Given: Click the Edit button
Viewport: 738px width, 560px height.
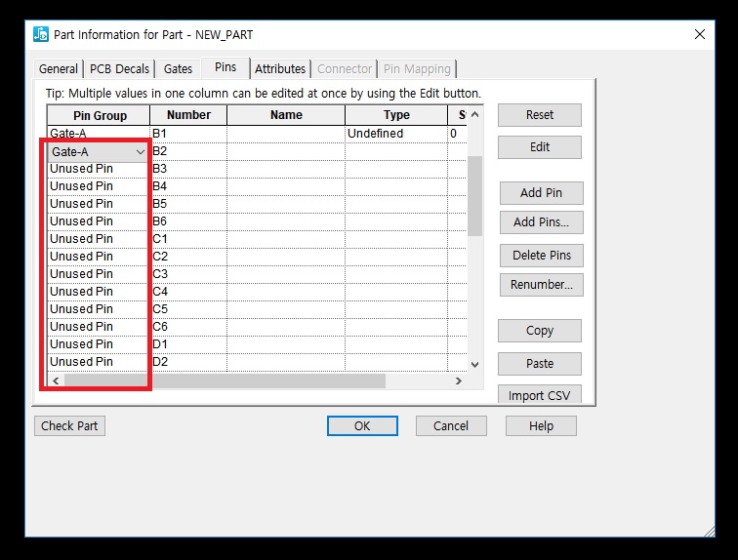Looking at the screenshot, I should tap(539, 147).
